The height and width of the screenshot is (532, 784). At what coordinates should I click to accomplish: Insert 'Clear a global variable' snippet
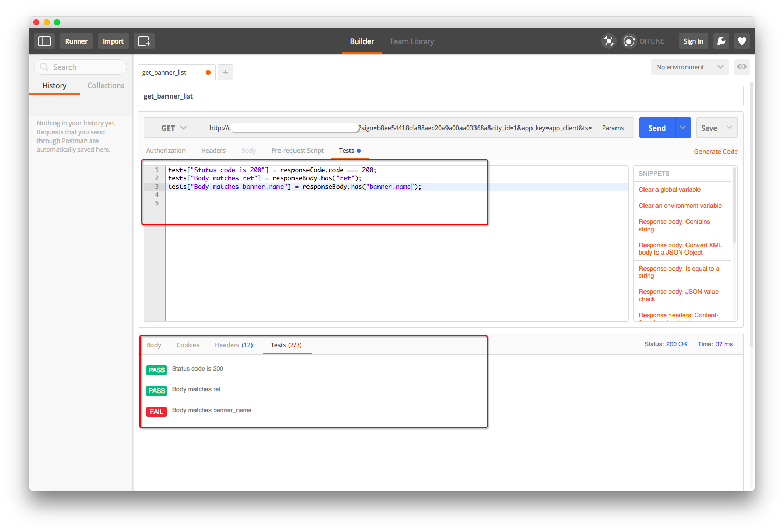pyautogui.click(x=669, y=190)
